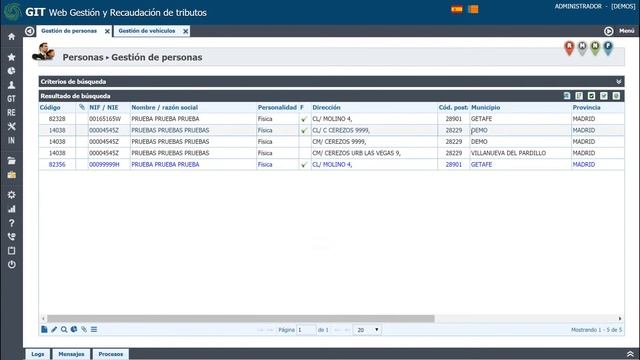The height and width of the screenshot is (360, 640).
Task: Click address CL/ C CEREZOS 9999
Action: (341, 130)
